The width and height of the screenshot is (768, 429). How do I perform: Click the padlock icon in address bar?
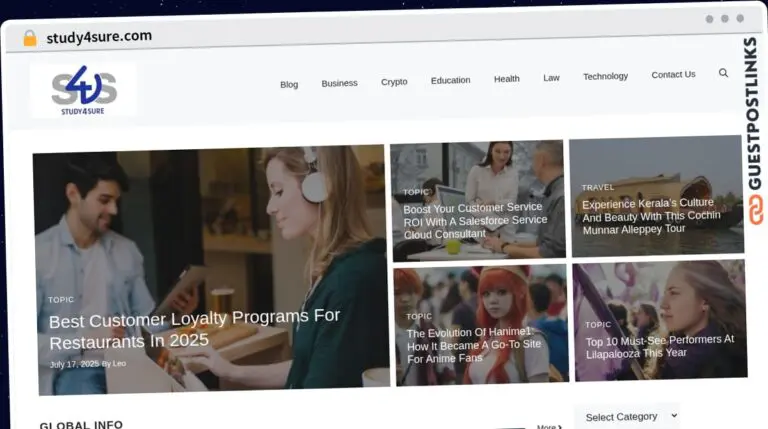click(30, 38)
